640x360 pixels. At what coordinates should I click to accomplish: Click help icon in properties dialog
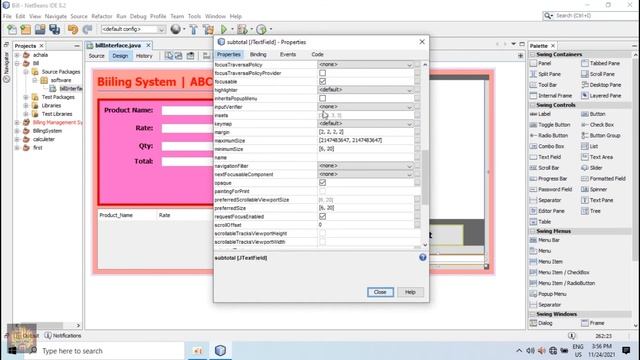coord(422,257)
